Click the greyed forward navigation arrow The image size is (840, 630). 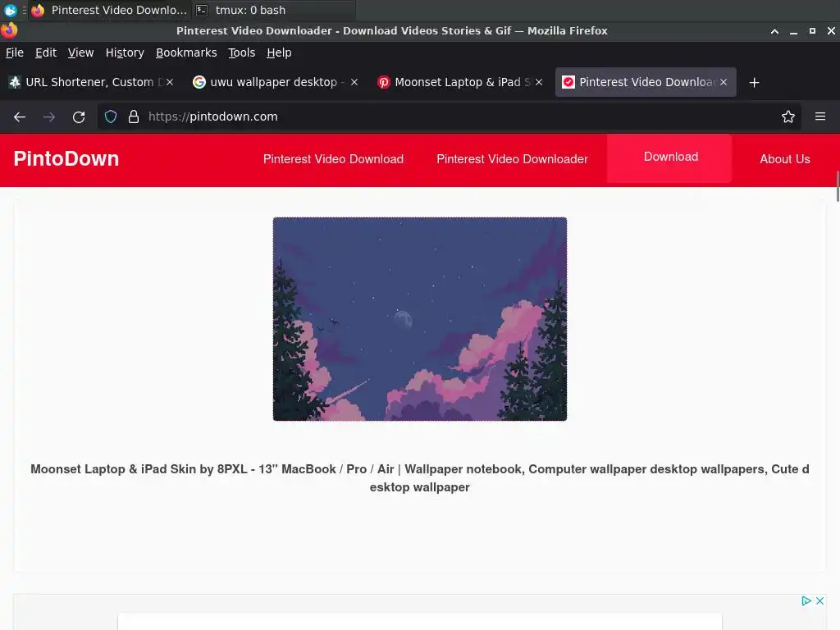pos(48,116)
